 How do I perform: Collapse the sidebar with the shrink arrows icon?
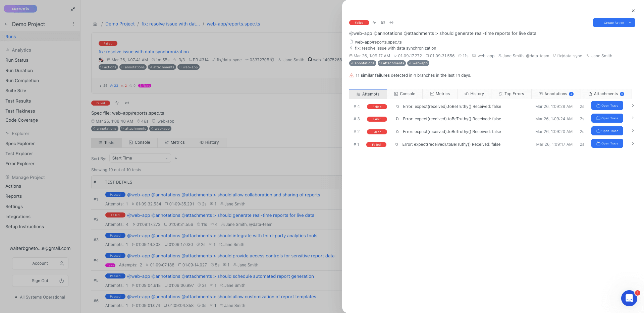(72, 9)
